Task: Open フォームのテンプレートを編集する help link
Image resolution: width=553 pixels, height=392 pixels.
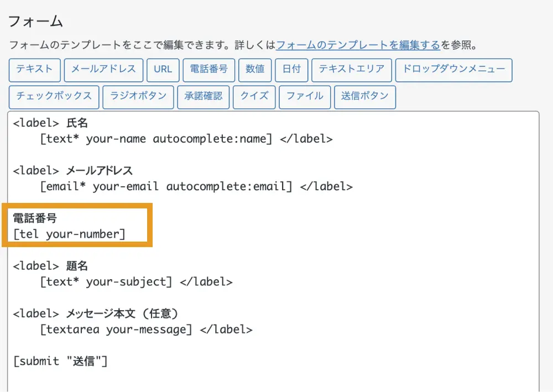Action: coord(358,45)
